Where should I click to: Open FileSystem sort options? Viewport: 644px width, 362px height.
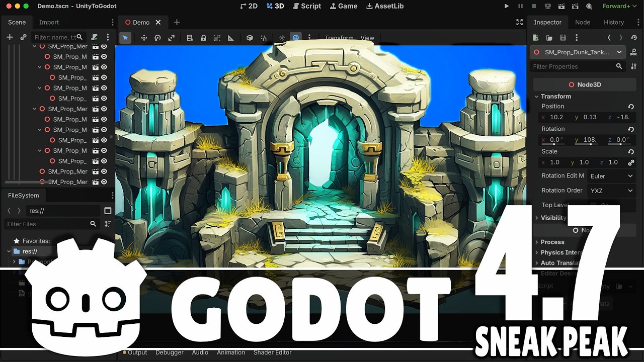(107, 224)
